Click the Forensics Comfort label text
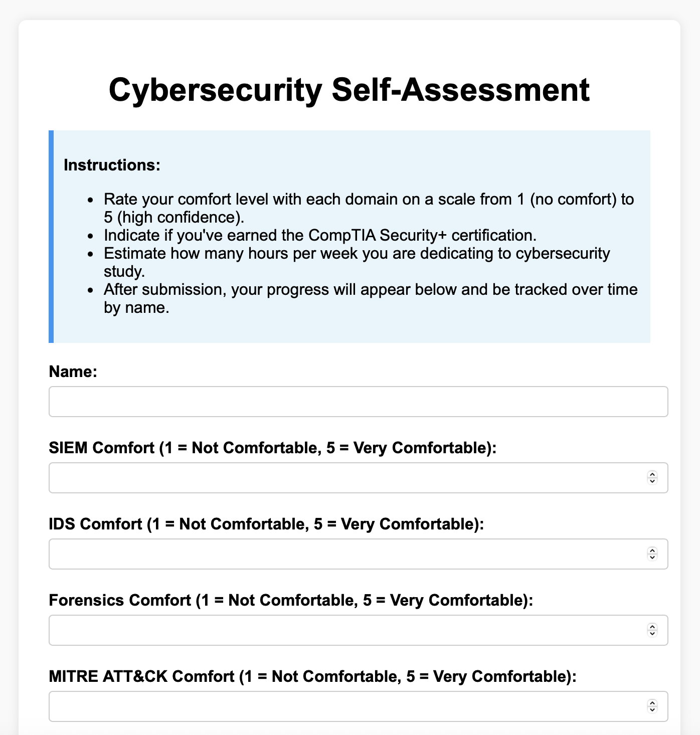Image resolution: width=700 pixels, height=735 pixels. coord(291,600)
